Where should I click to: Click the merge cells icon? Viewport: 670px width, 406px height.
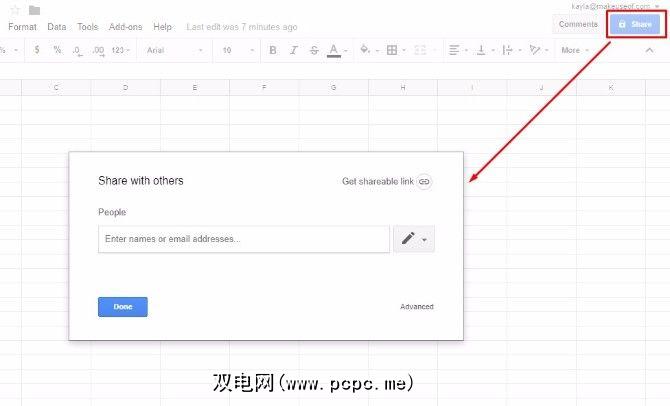420,50
